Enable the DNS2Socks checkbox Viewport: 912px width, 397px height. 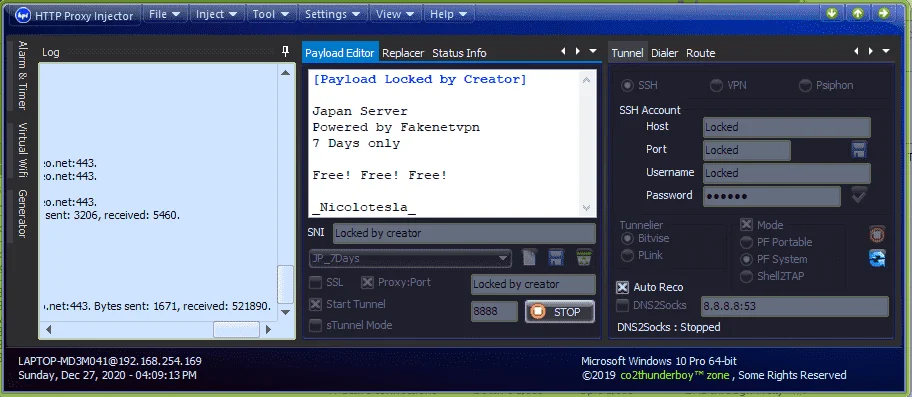click(x=622, y=305)
